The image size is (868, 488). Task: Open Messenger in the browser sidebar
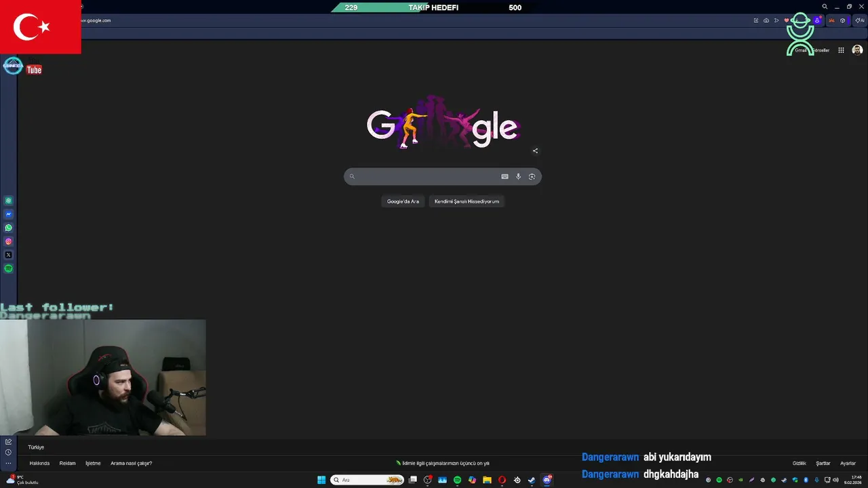(8, 214)
